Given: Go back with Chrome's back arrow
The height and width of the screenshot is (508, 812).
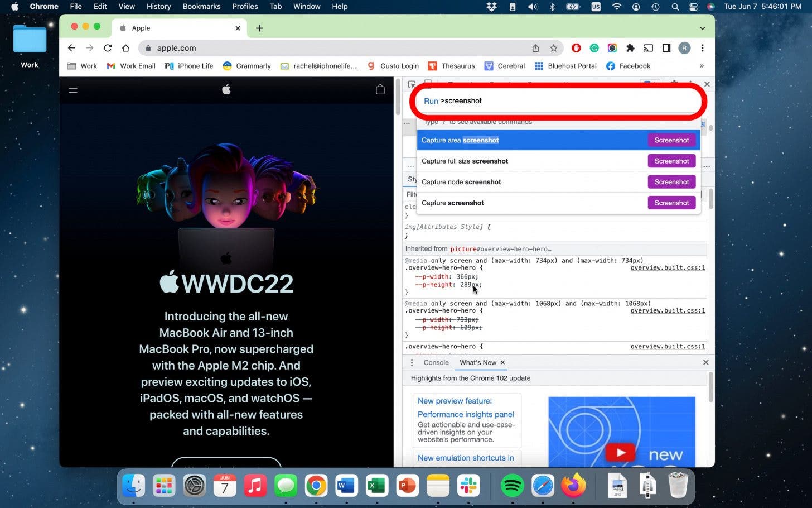Looking at the screenshot, I should pos(71,48).
